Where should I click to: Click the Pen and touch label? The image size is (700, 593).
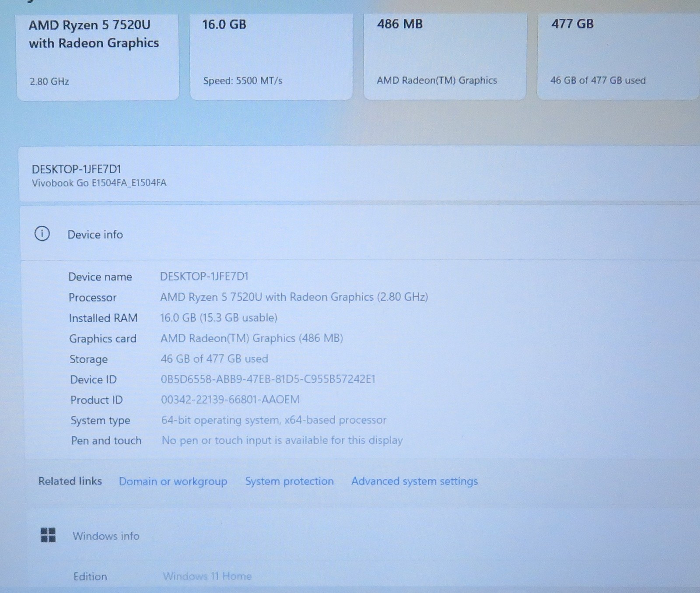pyautogui.click(x=106, y=440)
